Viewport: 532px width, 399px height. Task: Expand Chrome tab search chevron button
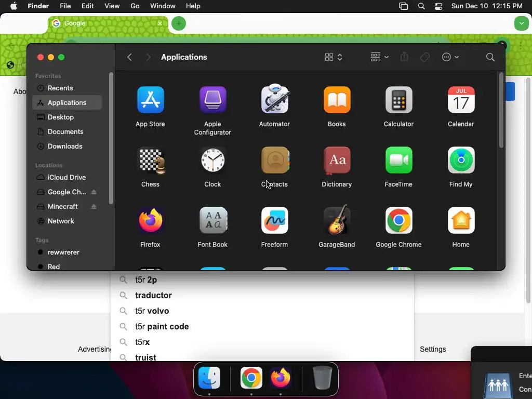522,23
